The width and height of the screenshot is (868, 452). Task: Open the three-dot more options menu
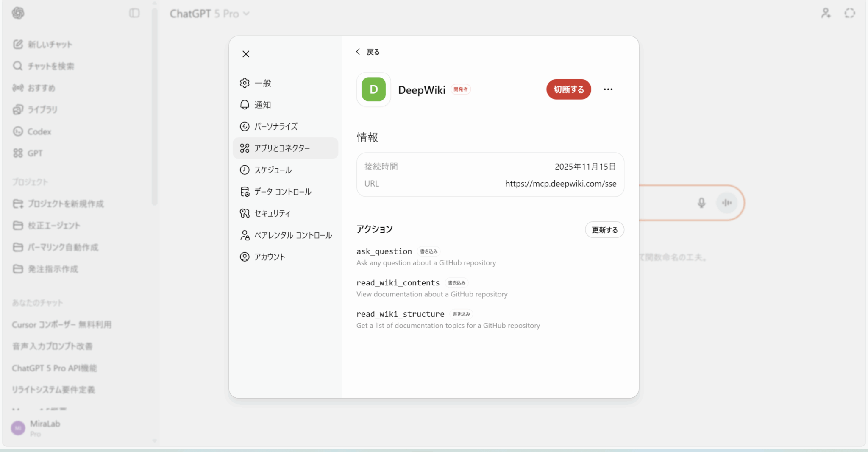click(x=608, y=89)
